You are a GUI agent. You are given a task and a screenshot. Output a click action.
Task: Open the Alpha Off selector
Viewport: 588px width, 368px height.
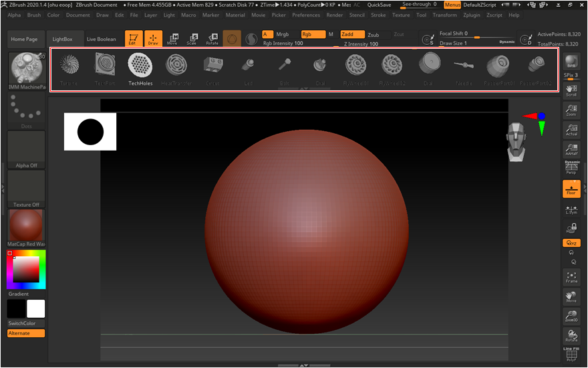pos(27,148)
